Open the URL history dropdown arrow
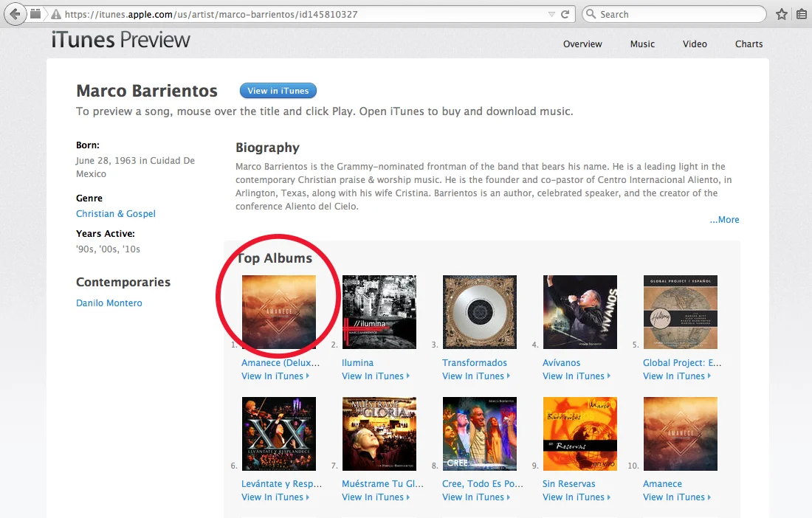 [x=551, y=15]
